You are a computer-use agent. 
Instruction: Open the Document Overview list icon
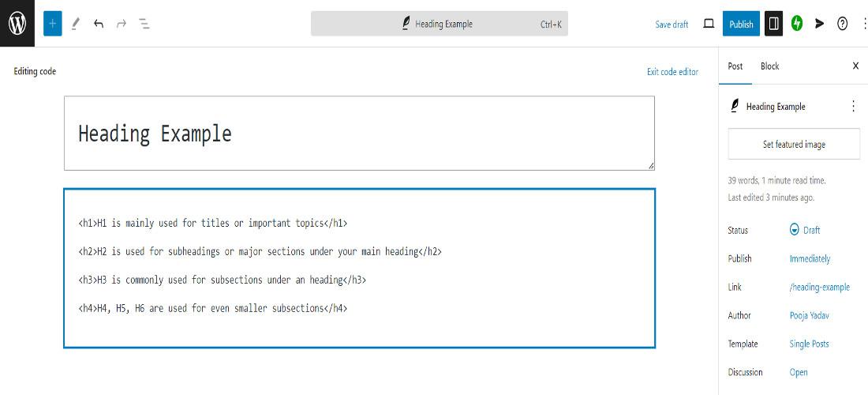point(144,24)
